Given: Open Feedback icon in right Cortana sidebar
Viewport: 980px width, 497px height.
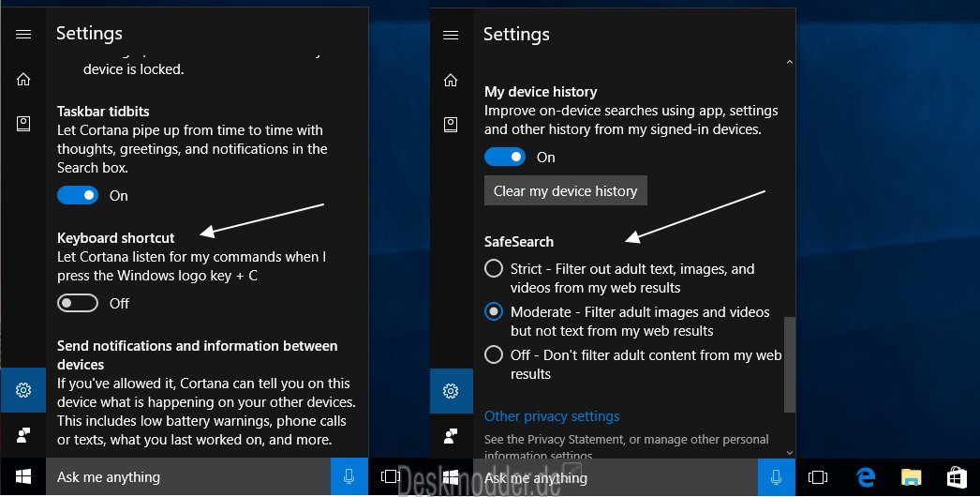Looking at the screenshot, I should [x=451, y=436].
